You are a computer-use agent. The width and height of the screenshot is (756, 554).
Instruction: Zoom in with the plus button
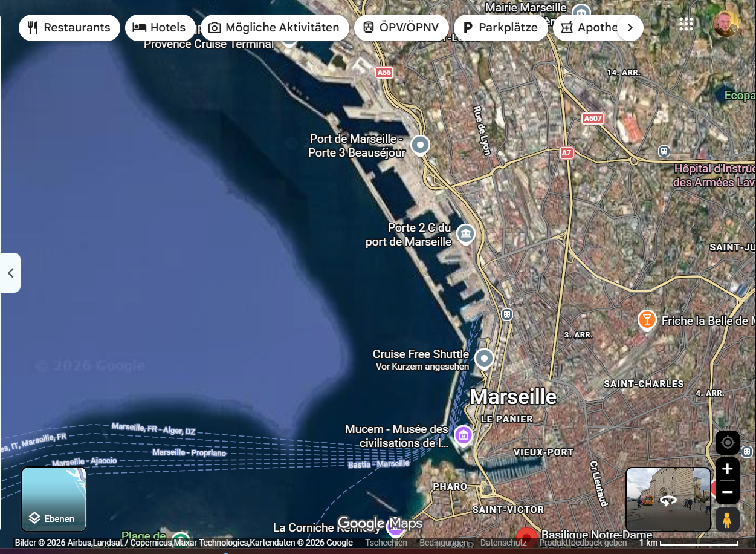pos(728,469)
